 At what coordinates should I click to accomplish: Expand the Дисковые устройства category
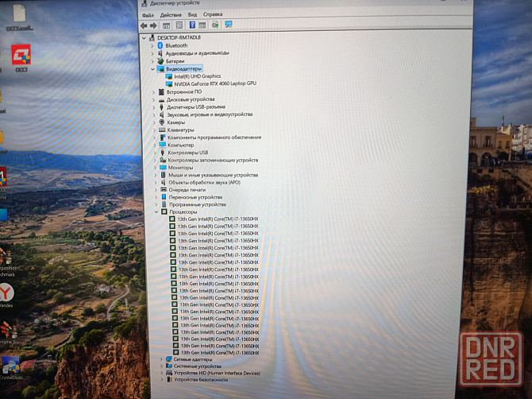[153, 99]
